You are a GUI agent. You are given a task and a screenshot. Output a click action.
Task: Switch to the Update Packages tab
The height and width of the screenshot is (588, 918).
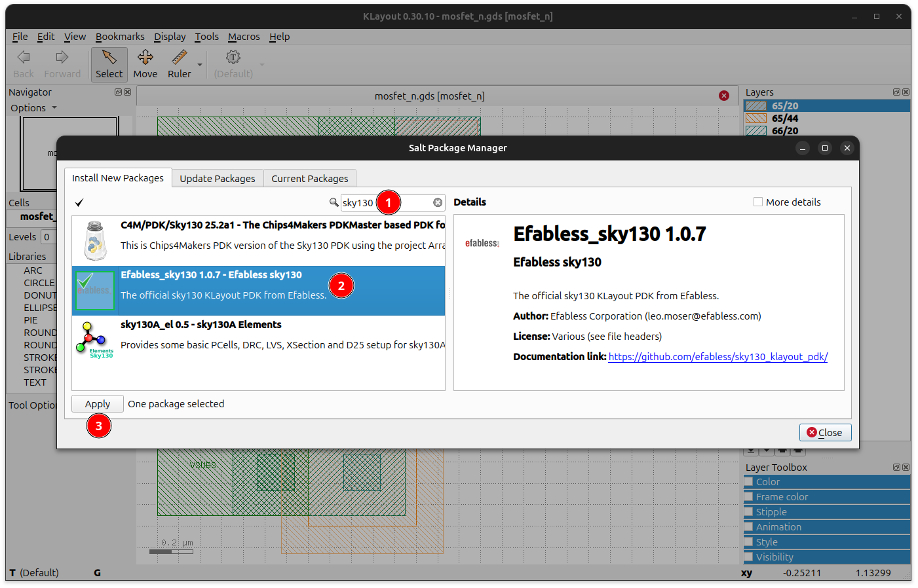pos(218,179)
